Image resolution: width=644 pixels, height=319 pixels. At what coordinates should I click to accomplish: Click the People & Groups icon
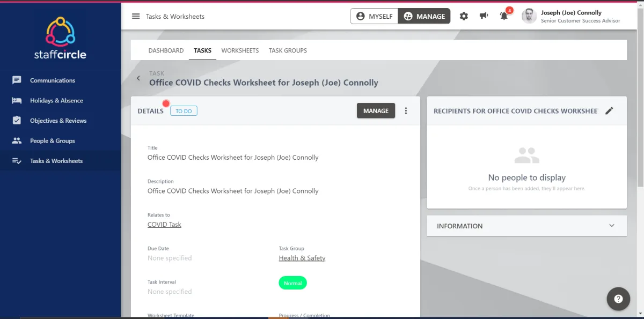click(17, 140)
